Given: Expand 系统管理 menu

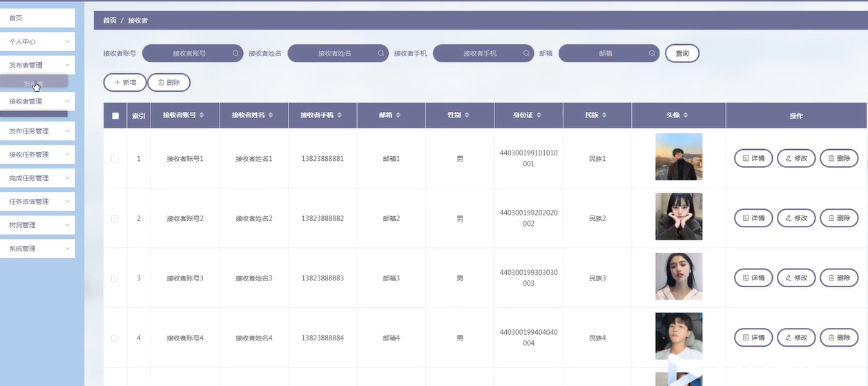Looking at the screenshot, I should click(x=37, y=249).
